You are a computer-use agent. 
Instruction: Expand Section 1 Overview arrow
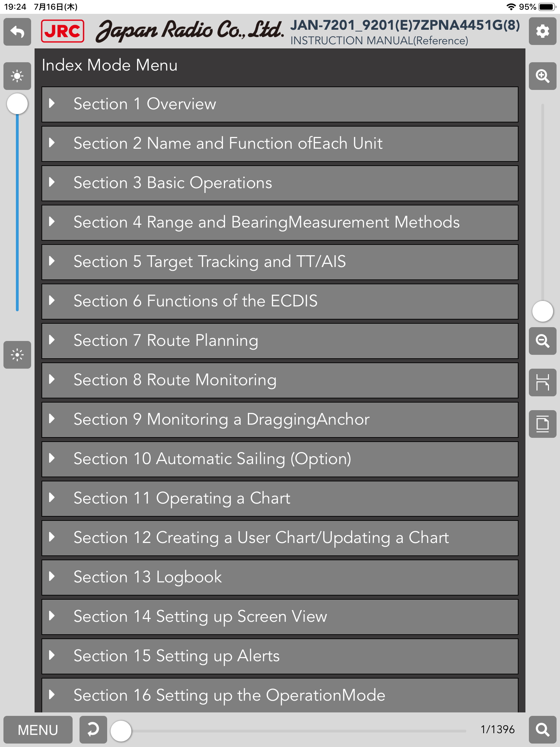tap(52, 103)
